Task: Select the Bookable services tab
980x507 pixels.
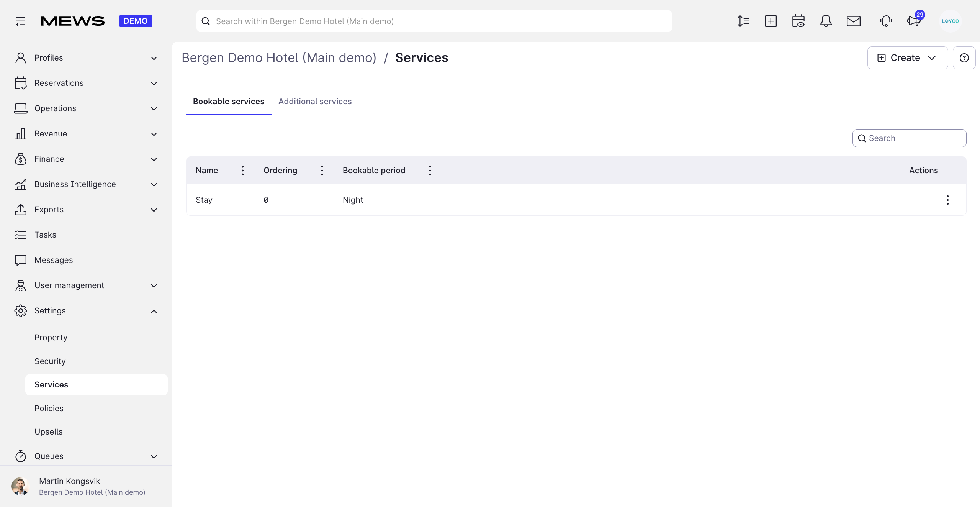Action: (229, 102)
